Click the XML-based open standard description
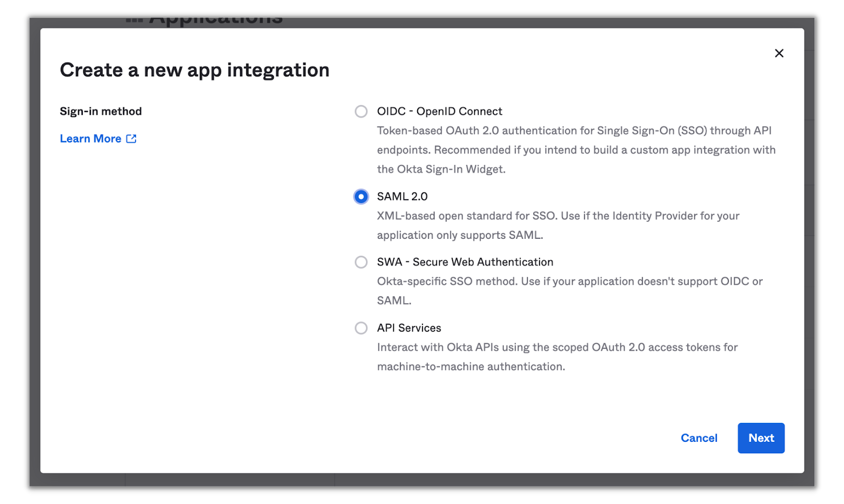 pos(558,216)
